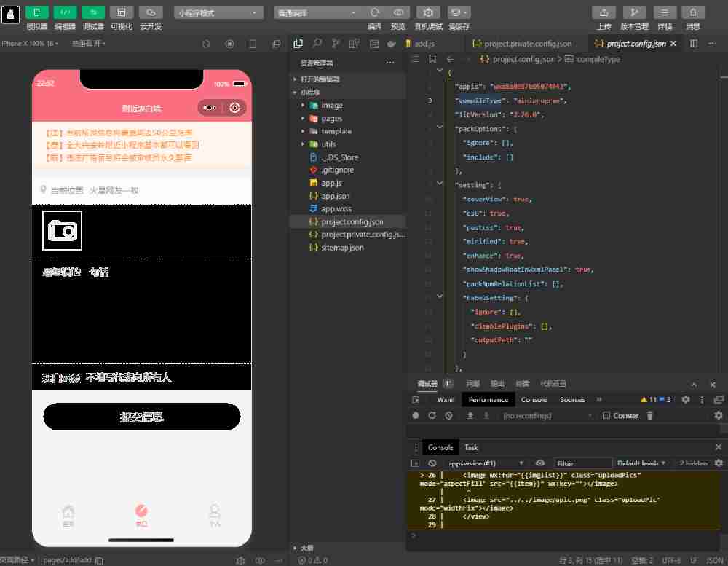
Task: Click the camera upload photo icon
Action: point(62,231)
